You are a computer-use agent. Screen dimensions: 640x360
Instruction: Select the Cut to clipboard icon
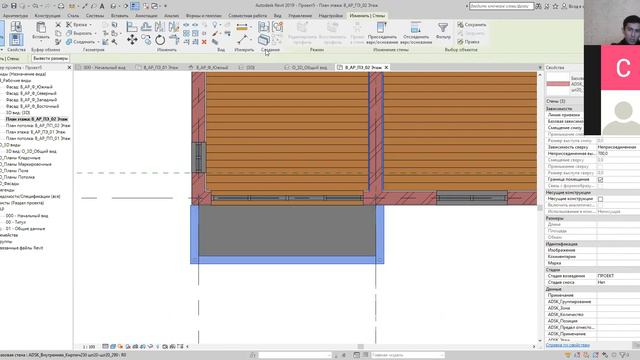coord(58,25)
